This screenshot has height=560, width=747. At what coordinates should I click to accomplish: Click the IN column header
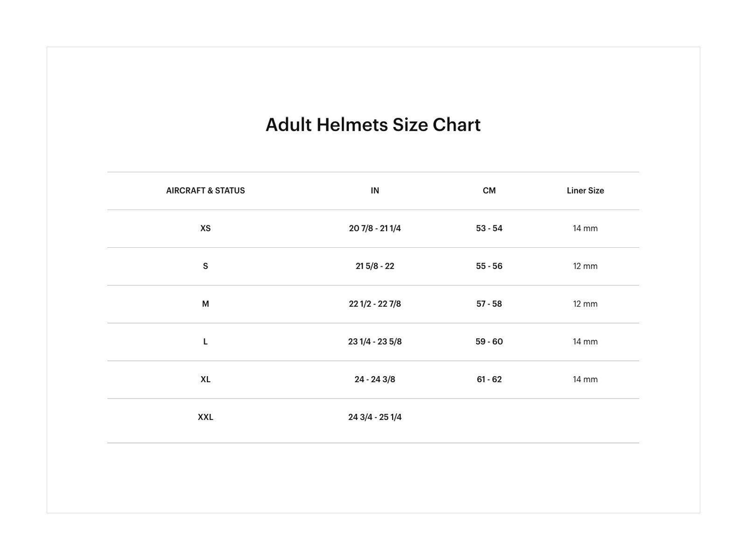(x=375, y=190)
